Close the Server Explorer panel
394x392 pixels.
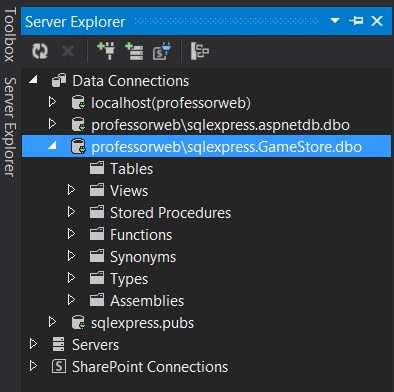point(377,21)
